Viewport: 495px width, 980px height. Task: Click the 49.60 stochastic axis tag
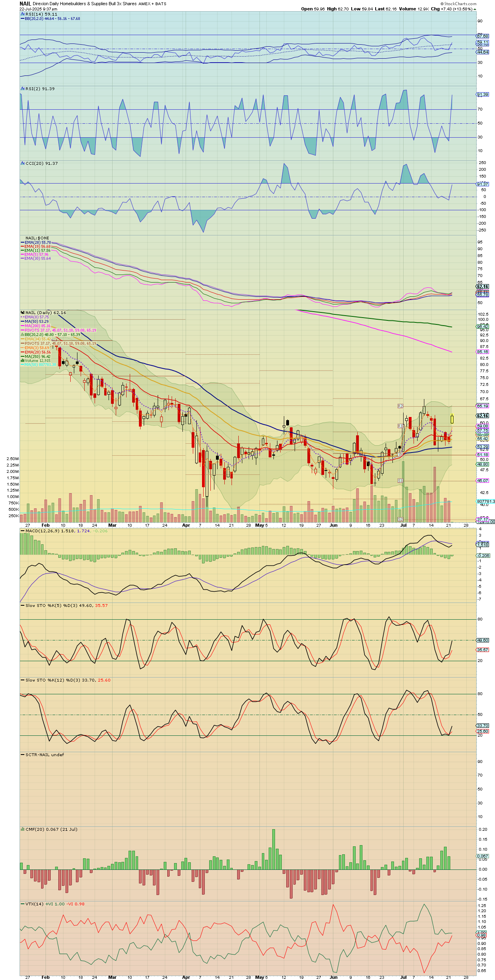coord(483,640)
